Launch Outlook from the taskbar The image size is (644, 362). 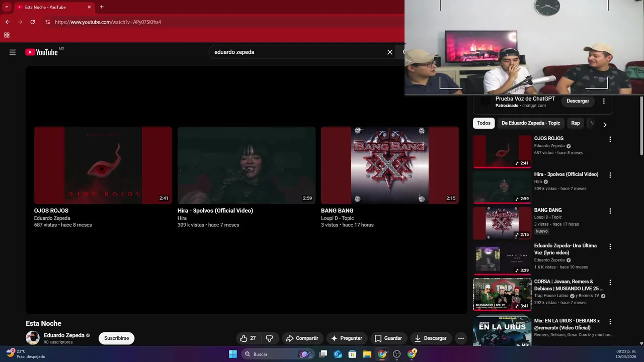pyautogui.click(x=338, y=354)
